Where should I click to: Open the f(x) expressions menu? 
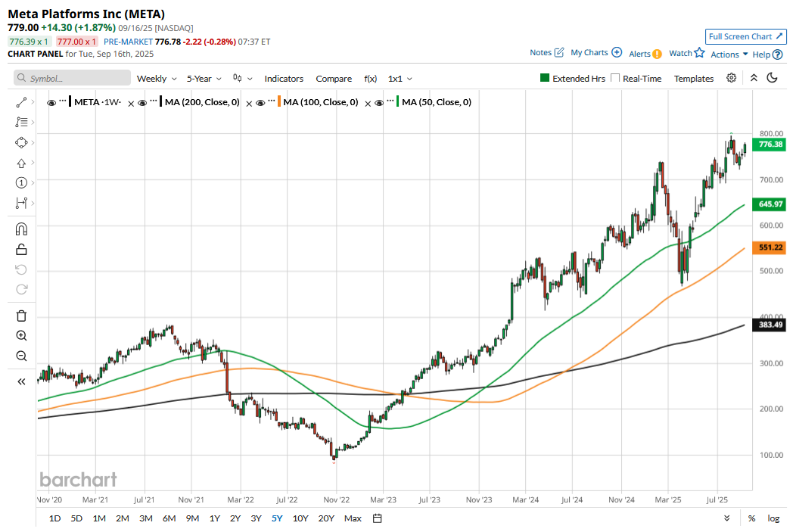(x=371, y=79)
